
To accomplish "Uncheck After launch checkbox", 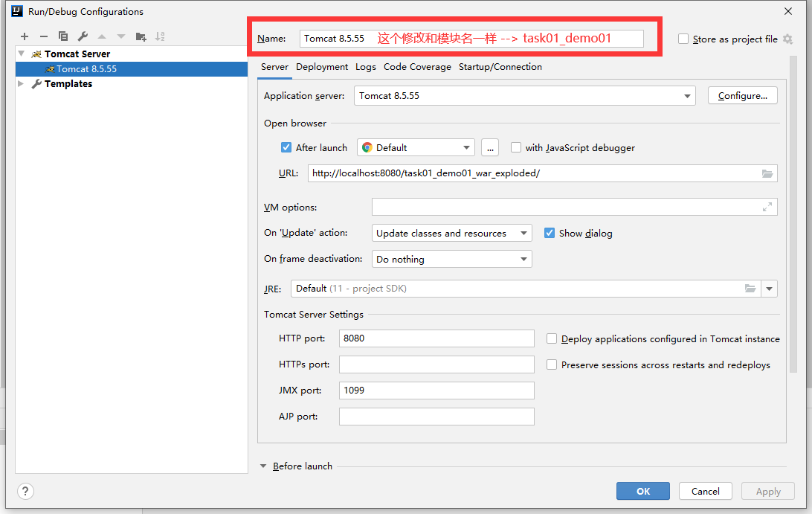I will tap(286, 148).
